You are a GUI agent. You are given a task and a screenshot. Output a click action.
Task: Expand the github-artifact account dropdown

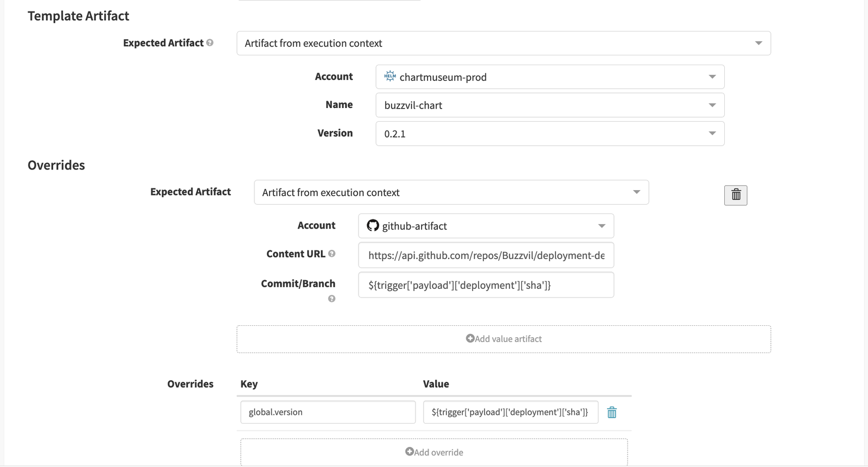point(486,226)
